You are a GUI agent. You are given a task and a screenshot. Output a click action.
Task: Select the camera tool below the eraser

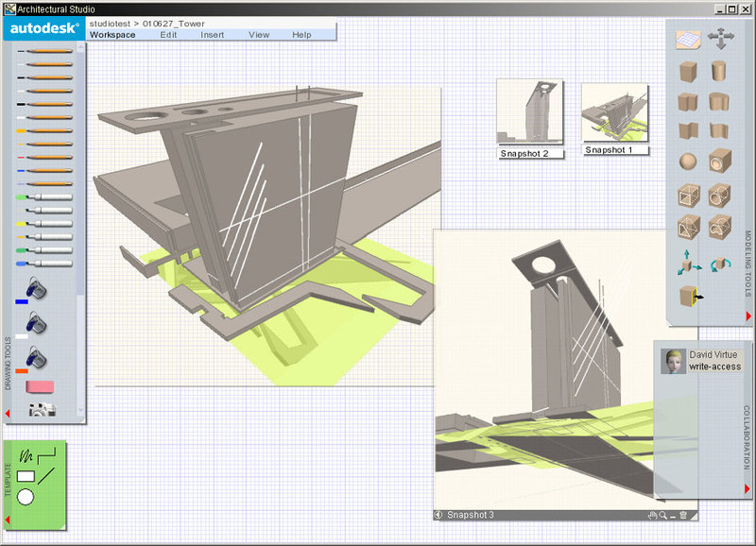(x=42, y=409)
